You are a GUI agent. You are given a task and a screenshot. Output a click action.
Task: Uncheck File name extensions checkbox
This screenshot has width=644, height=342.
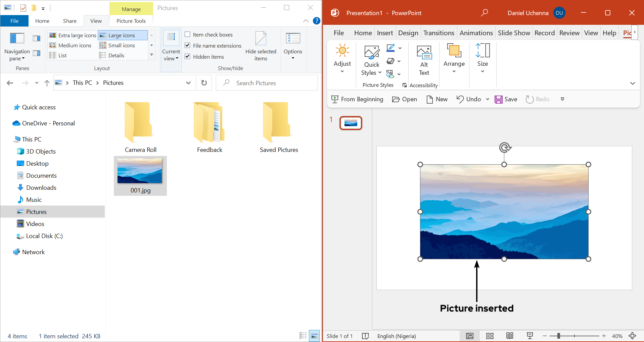[188, 46]
